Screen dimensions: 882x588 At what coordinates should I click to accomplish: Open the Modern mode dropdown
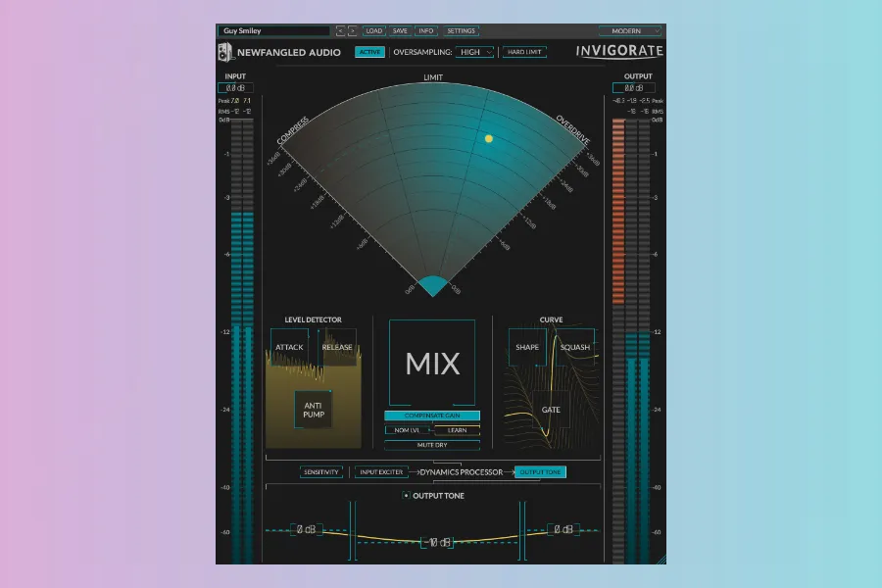point(630,31)
